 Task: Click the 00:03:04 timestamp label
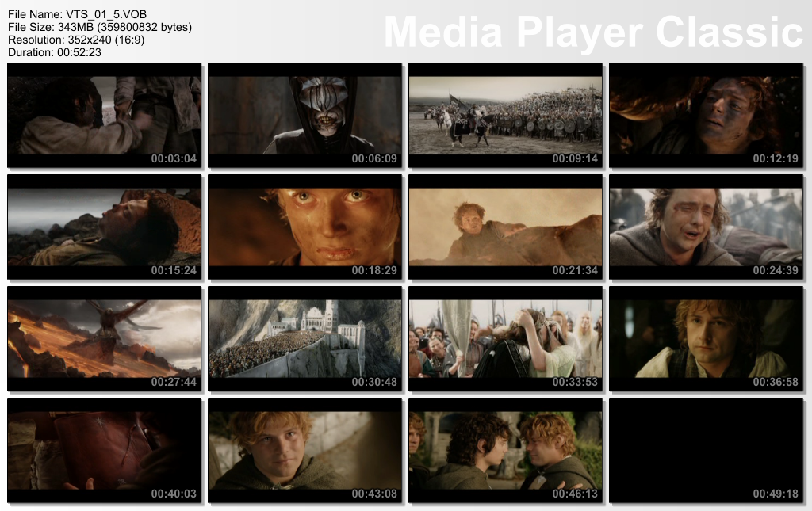[x=174, y=158]
